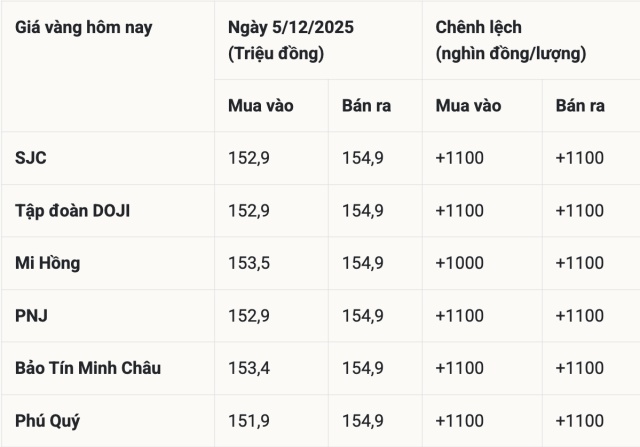Click the 'Mi Hồng' row label
This screenshot has width=640, height=447.
pyautogui.click(x=48, y=264)
